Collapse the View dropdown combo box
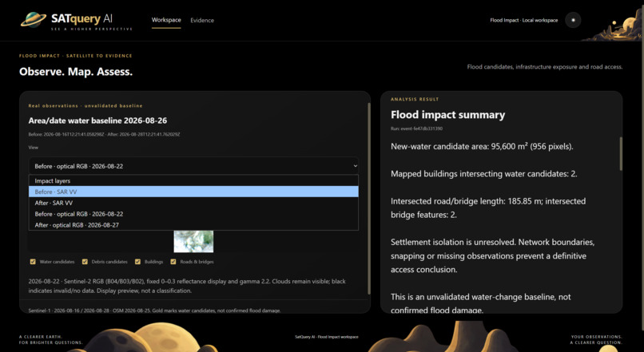 point(193,166)
